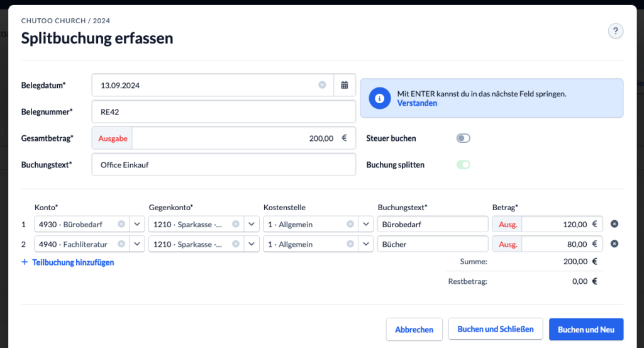The image size is (644, 348).
Task: Expand row 1 Kostenstelle dropdown
Action: (x=365, y=224)
